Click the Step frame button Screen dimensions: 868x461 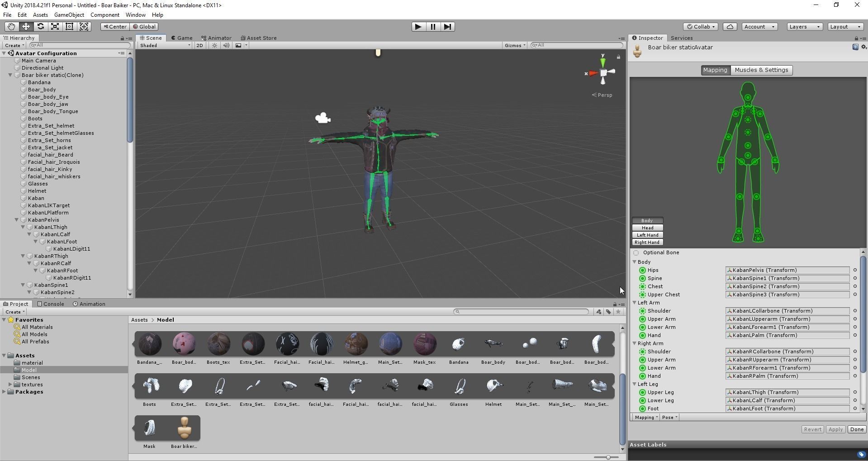[x=448, y=27]
